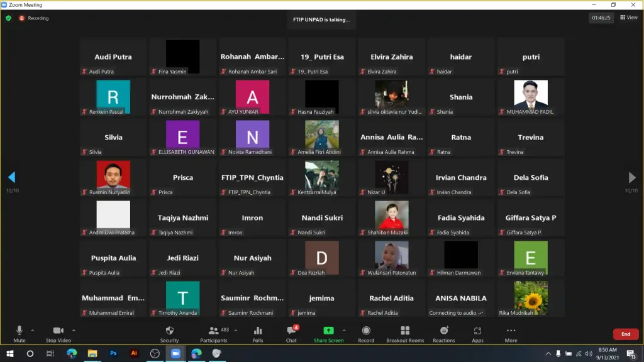Open the Windows notification center

[x=631, y=353]
